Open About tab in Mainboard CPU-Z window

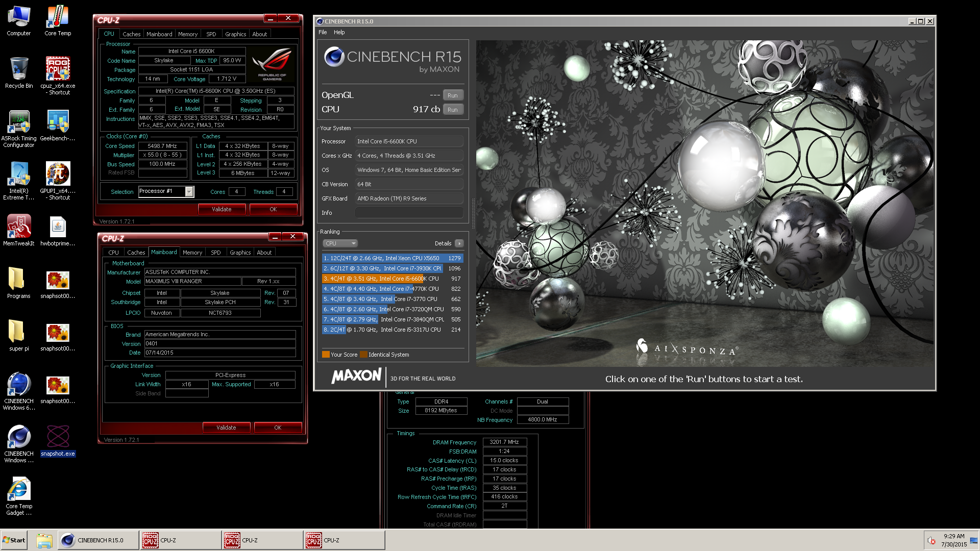264,253
